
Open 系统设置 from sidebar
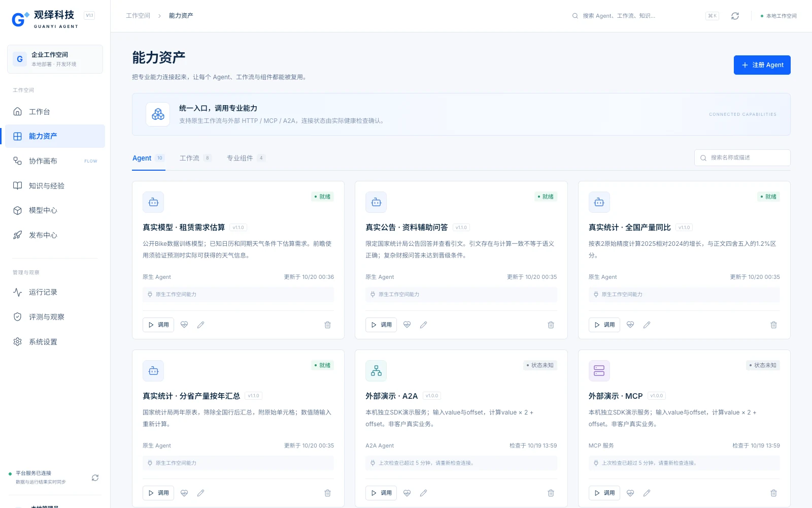(x=55, y=342)
